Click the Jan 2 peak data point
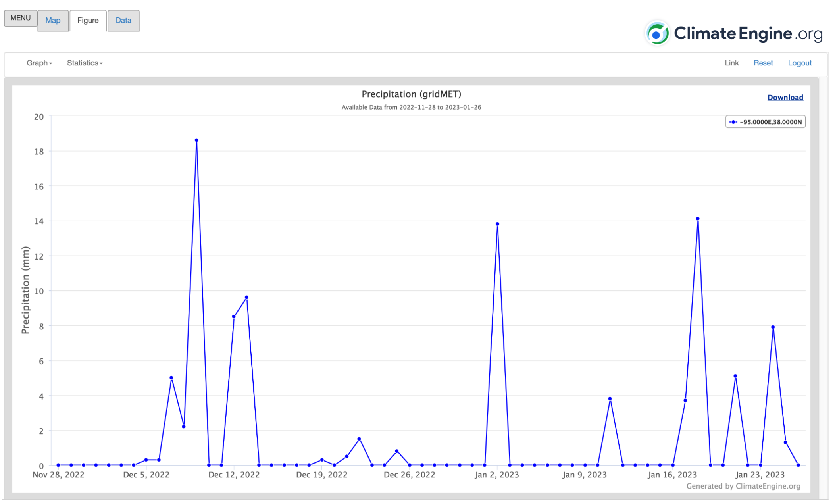 tap(497, 224)
